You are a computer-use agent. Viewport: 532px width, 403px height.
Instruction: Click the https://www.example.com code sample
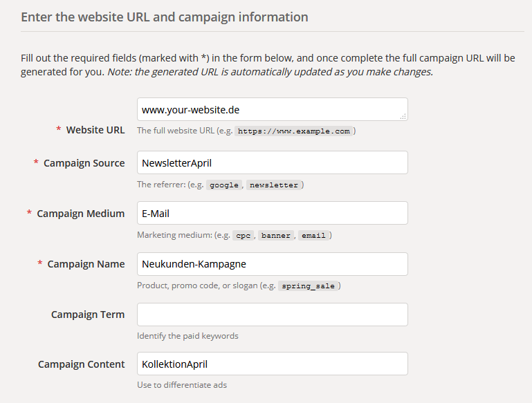point(294,131)
